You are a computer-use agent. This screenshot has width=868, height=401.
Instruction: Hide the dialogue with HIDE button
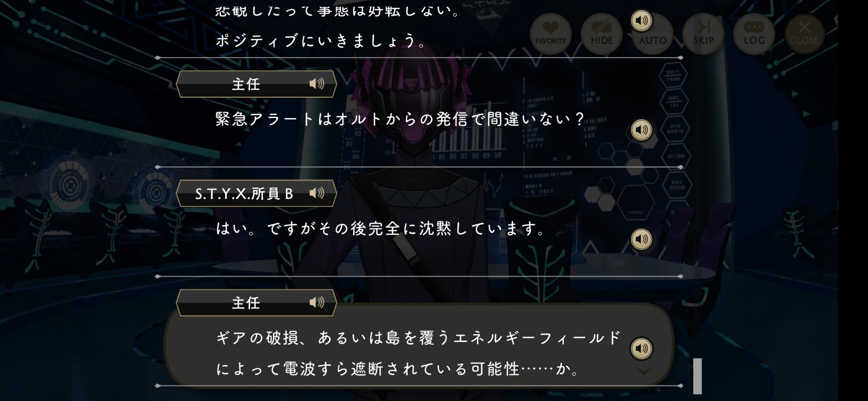(602, 34)
